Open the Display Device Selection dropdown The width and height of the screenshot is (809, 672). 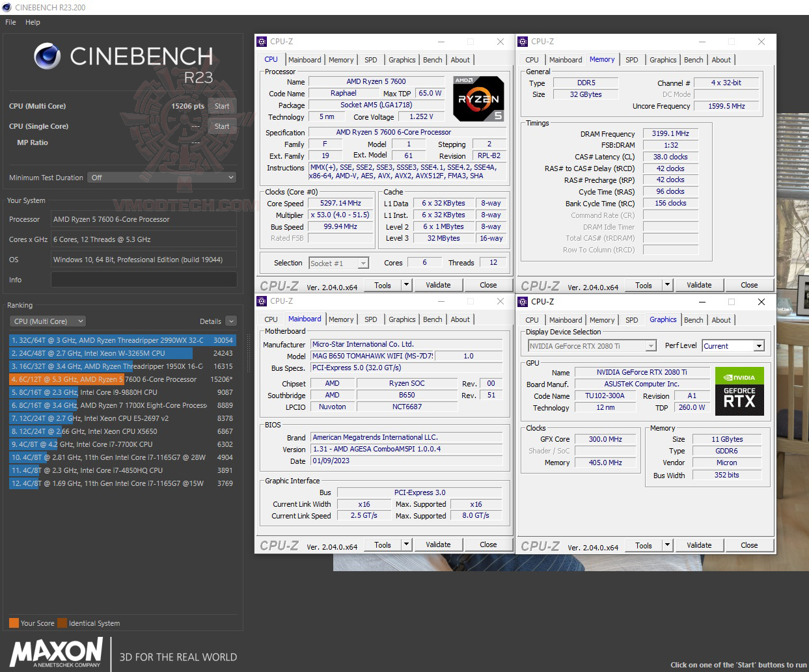(592, 346)
